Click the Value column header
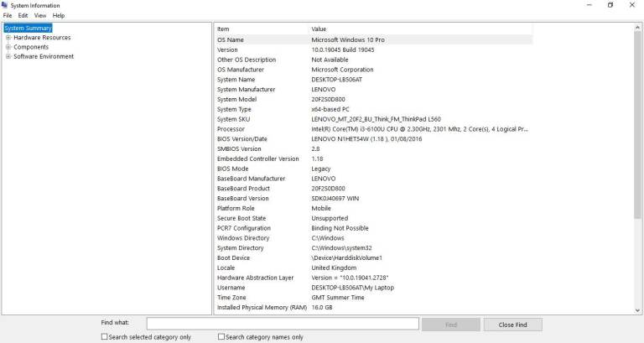644x343 pixels. [x=420, y=29]
